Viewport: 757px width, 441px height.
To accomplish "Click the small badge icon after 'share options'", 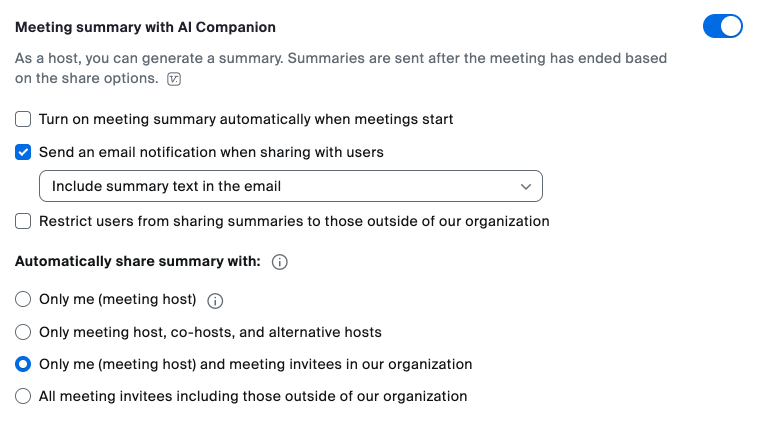I will 175,78.
